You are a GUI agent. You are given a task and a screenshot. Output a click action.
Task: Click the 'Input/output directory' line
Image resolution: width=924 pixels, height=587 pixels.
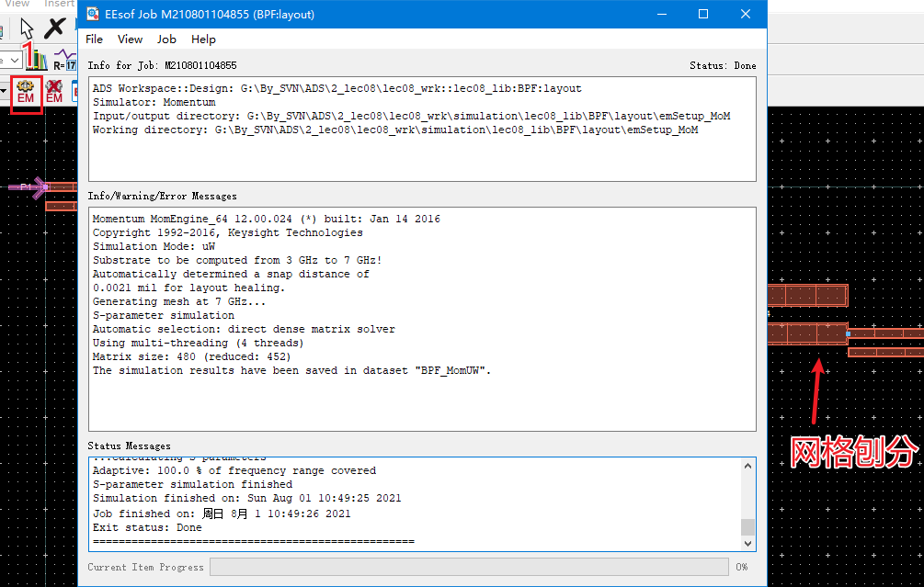tap(411, 116)
